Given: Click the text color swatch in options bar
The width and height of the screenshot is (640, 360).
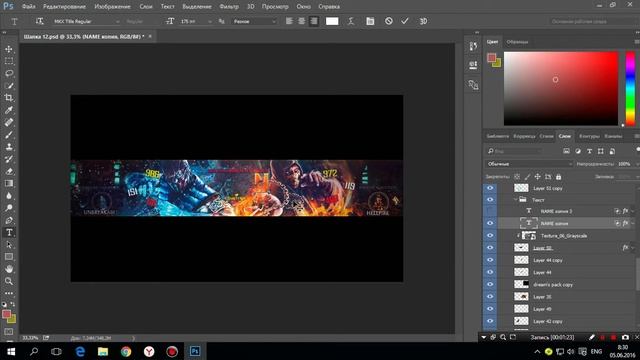Looking at the screenshot, I should coord(332,21).
